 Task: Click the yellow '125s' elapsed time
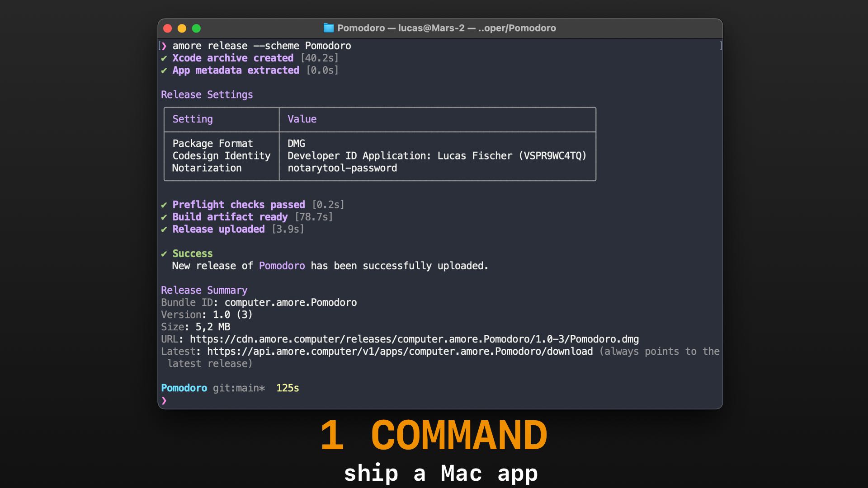288,388
